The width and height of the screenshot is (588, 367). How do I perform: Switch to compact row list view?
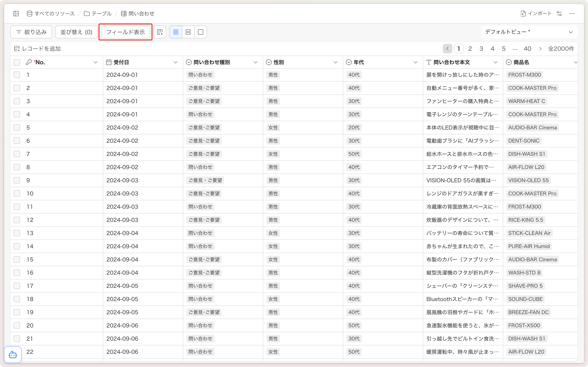(176, 32)
